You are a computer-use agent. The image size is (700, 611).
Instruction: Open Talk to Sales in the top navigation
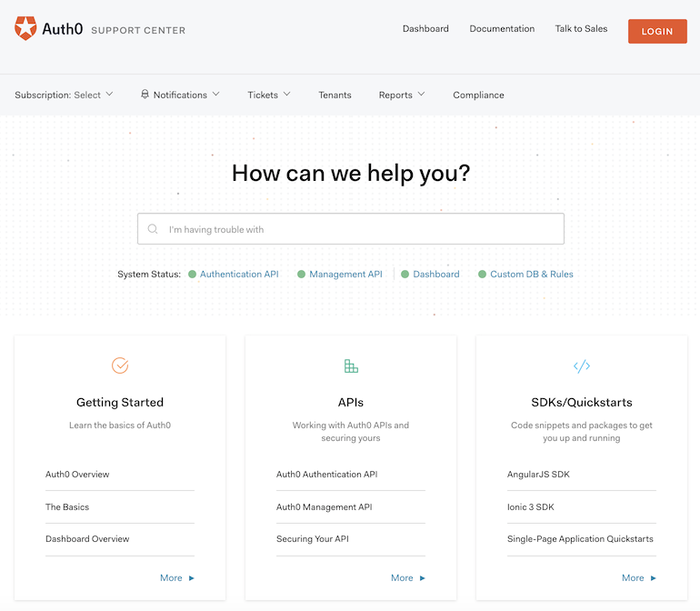(x=581, y=28)
